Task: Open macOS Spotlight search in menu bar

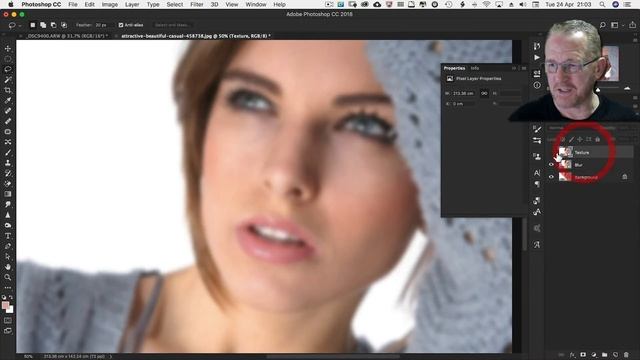Action: pyautogui.click(x=602, y=4)
